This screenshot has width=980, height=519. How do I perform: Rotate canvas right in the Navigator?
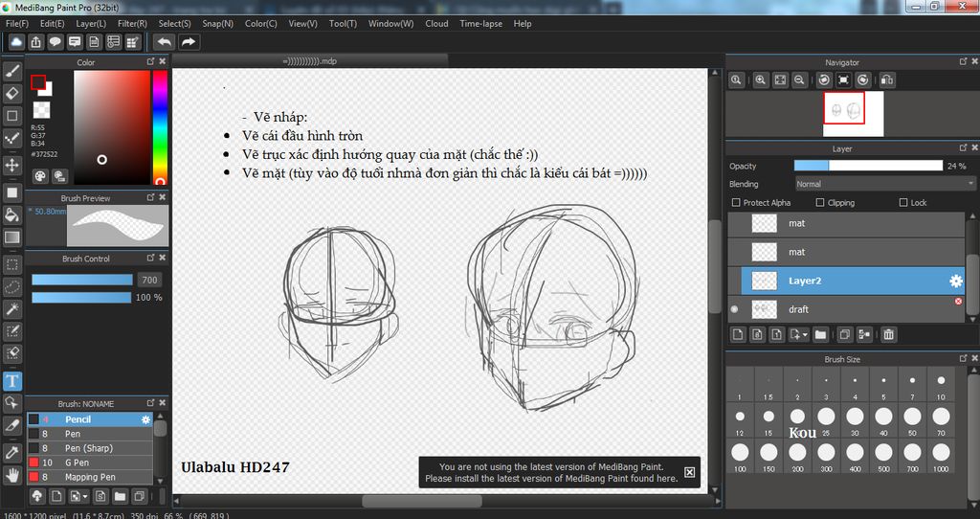863,80
